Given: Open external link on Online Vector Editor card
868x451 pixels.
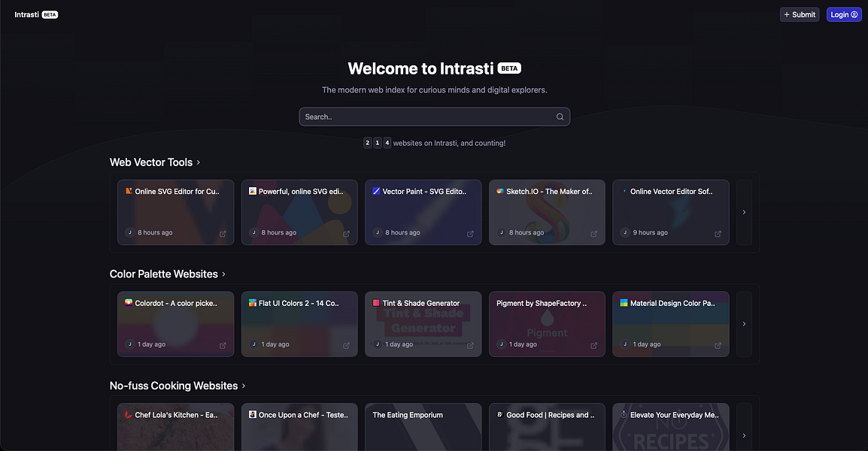Looking at the screenshot, I should click(718, 234).
